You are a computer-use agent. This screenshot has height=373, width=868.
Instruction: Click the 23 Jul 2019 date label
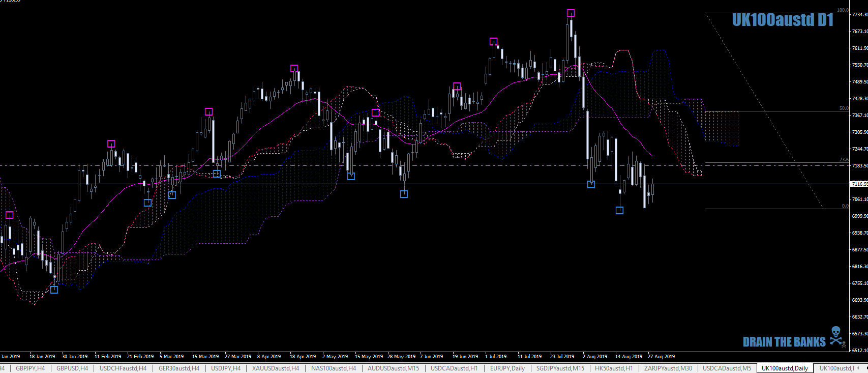[x=562, y=357]
